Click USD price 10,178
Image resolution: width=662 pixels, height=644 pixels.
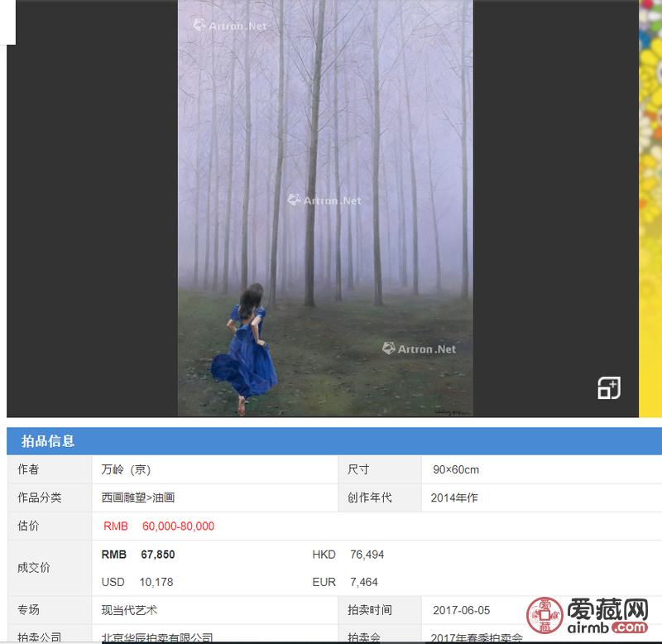coord(156,583)
